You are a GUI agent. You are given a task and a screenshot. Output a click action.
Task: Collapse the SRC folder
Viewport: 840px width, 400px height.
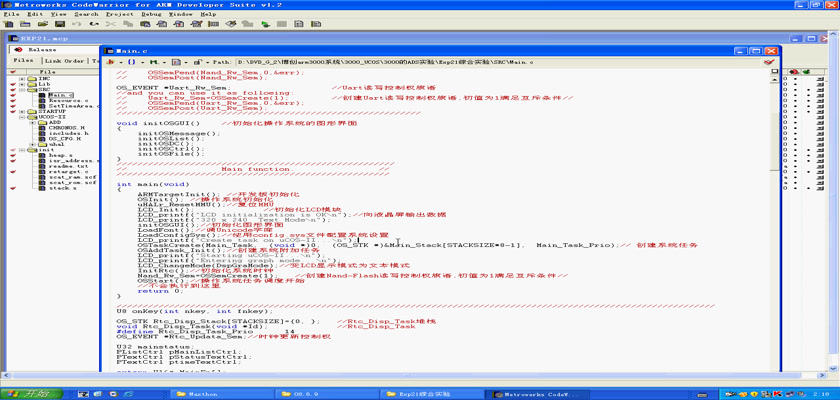pyautogui.click(x=22, y=89)
